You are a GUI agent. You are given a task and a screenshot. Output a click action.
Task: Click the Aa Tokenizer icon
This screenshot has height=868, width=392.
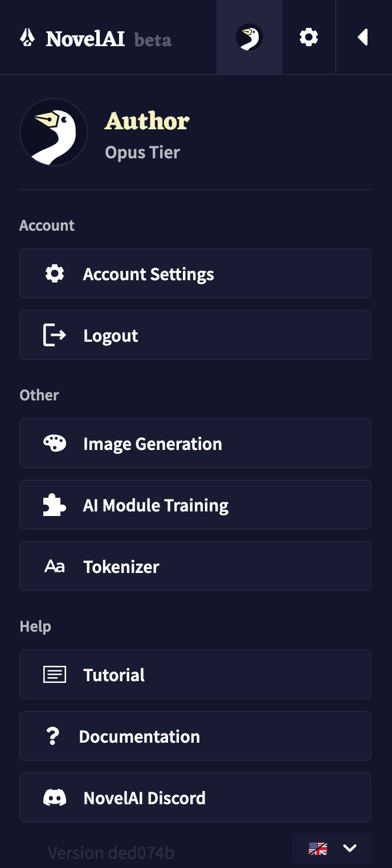tap(55, 567)
